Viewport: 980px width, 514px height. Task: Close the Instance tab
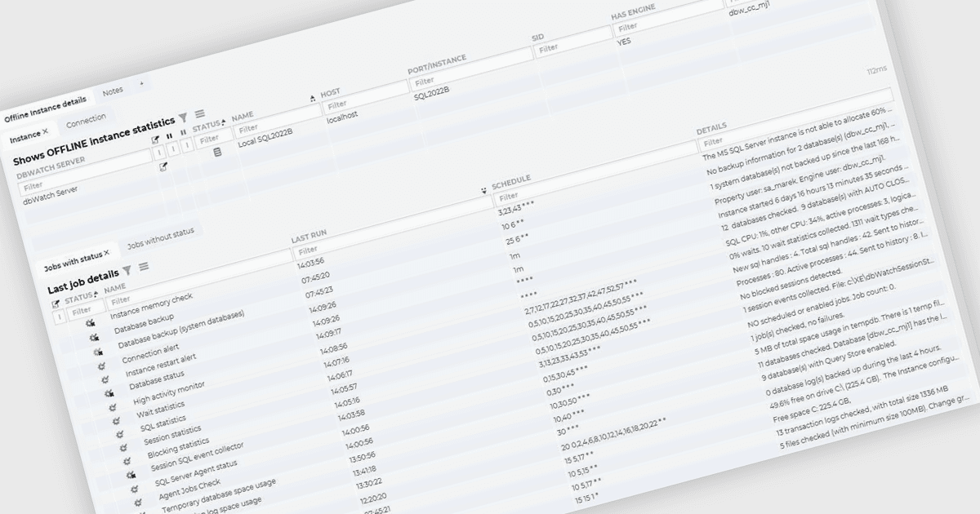click(46, 131)
